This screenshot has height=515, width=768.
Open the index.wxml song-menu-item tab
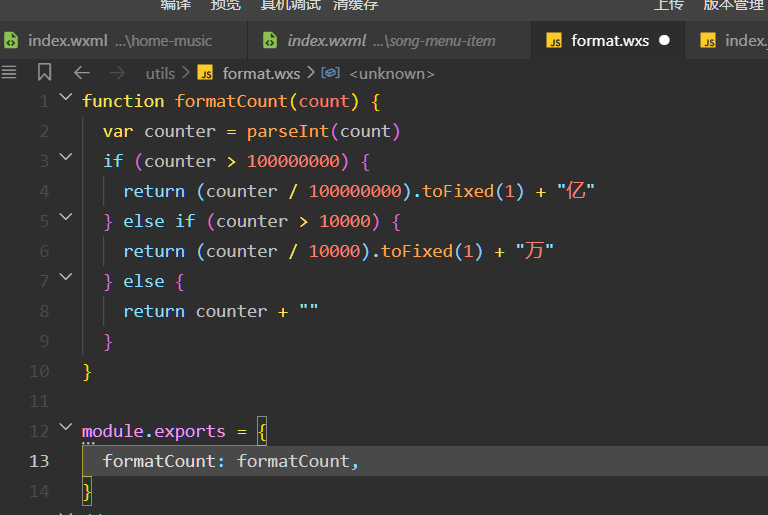[x=390, y=41]
